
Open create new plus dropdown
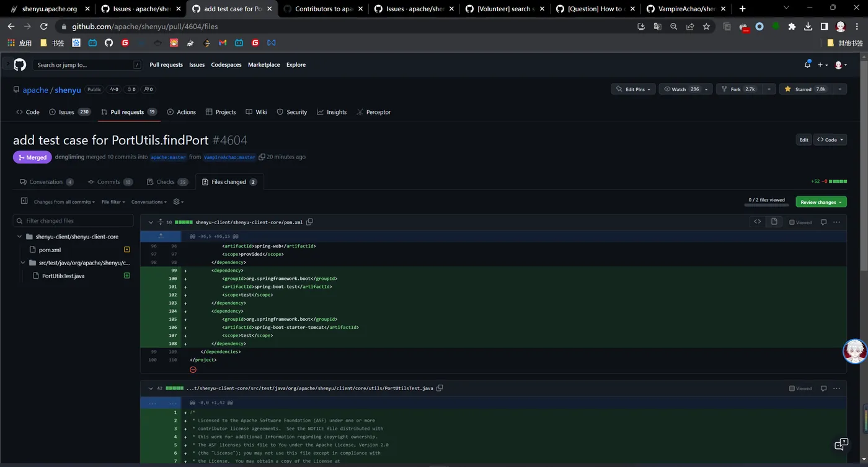823,64
